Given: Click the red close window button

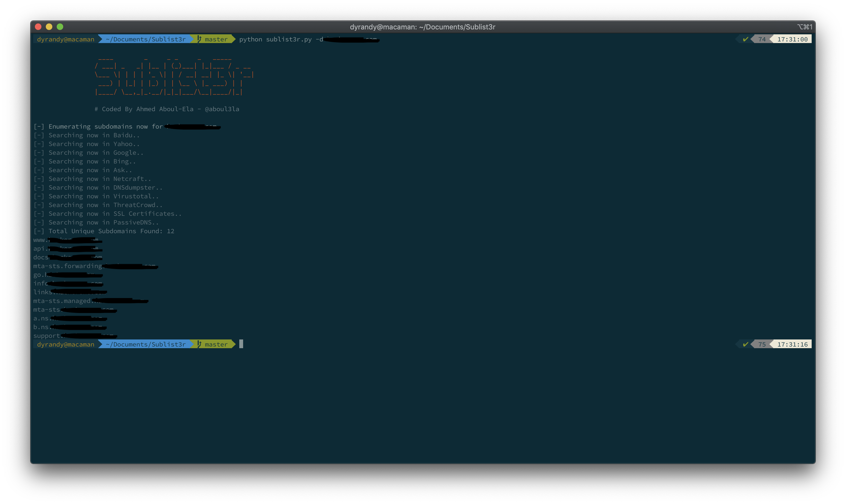Looking at the screenshot, I should pyautogui.click(x=38, y=26).
